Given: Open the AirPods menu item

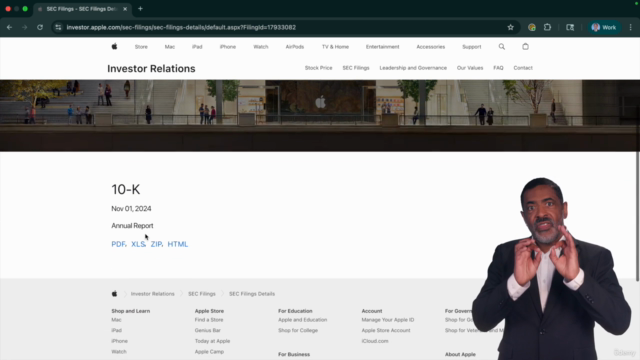Looking at the screenshot, I should [x=295, y=47].
